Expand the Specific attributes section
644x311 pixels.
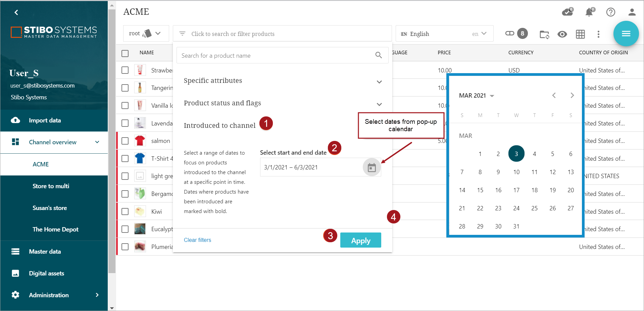(379, 82)
